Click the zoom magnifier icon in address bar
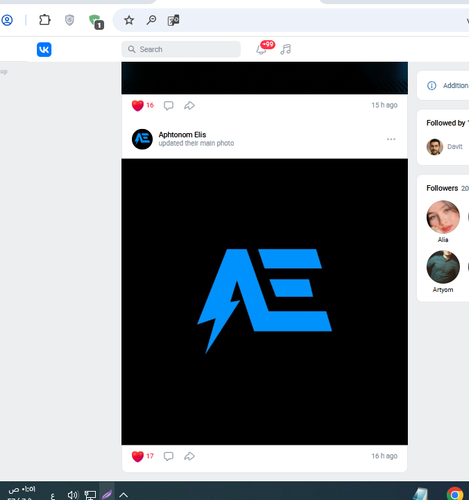Image resolution: width=469 pixels, height=500 pixels. click(x=151, y=20)
